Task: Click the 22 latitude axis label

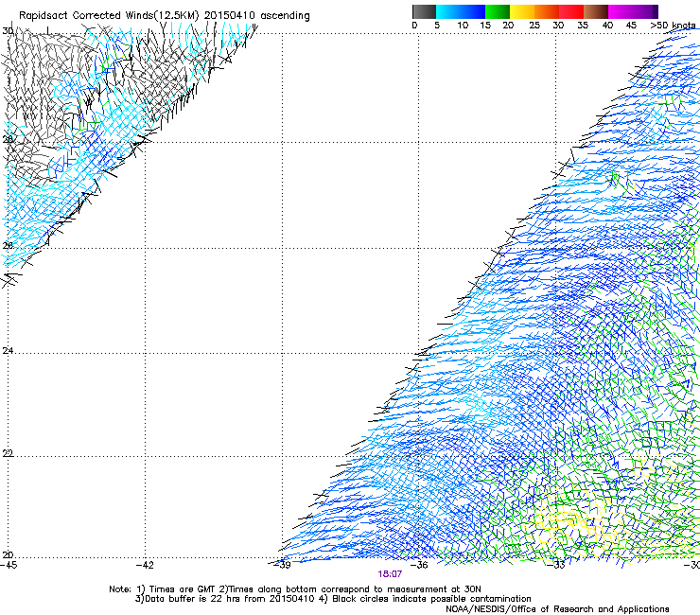Action: click(x=8, y=453)
